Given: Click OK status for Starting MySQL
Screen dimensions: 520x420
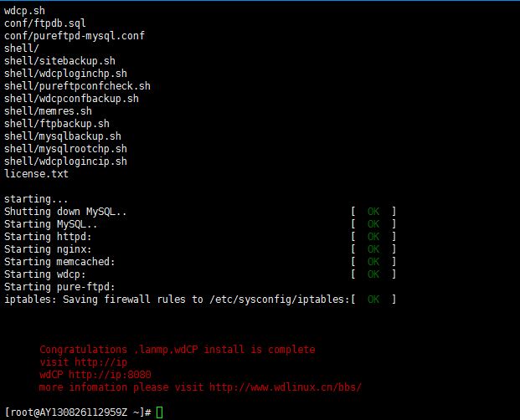Looking at the screenshot, I should coord(373,224).
